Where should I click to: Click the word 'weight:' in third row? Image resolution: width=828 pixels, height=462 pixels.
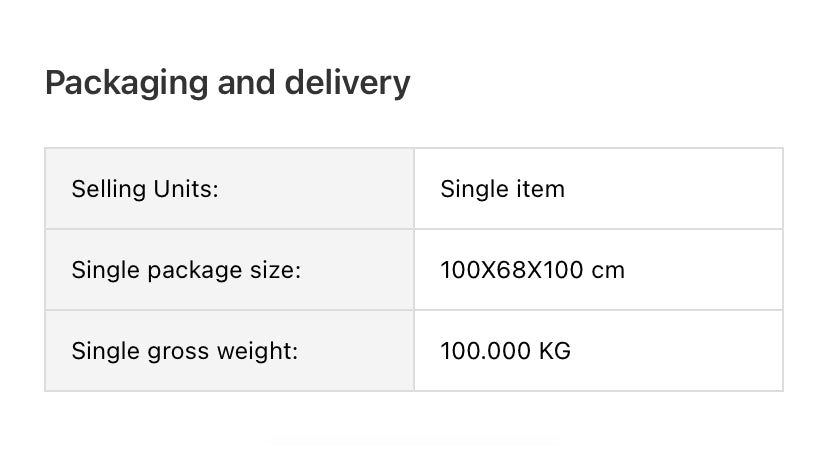coord(263,351)
